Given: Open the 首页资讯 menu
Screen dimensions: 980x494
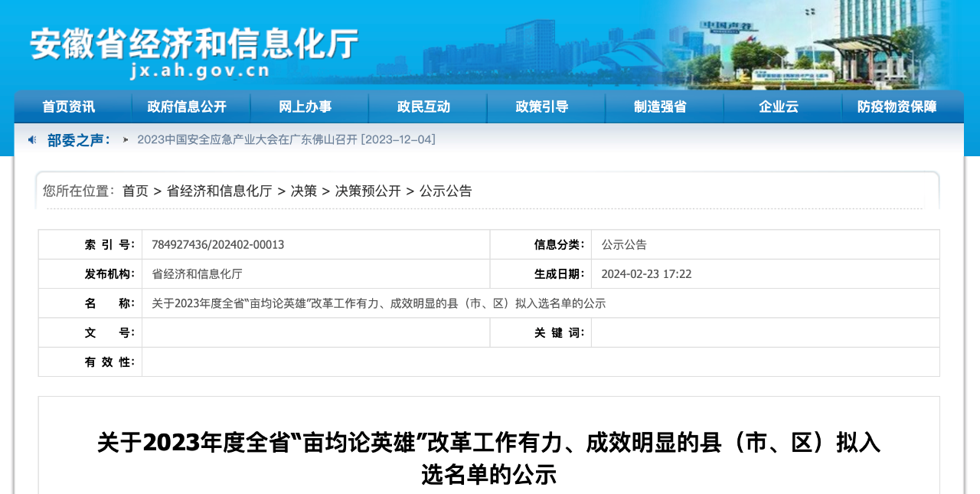Looking at the screenshot, I should pos(69,107).
